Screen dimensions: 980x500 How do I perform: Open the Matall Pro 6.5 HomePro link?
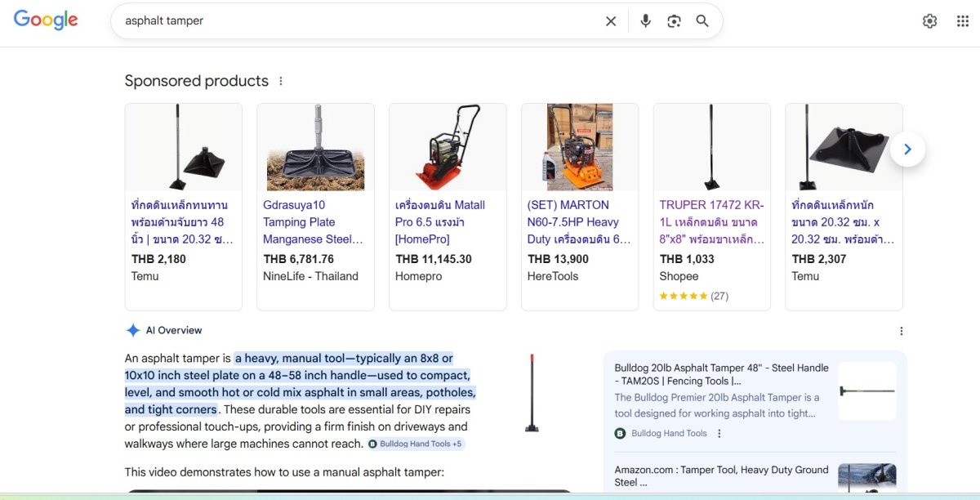[441, 222]
